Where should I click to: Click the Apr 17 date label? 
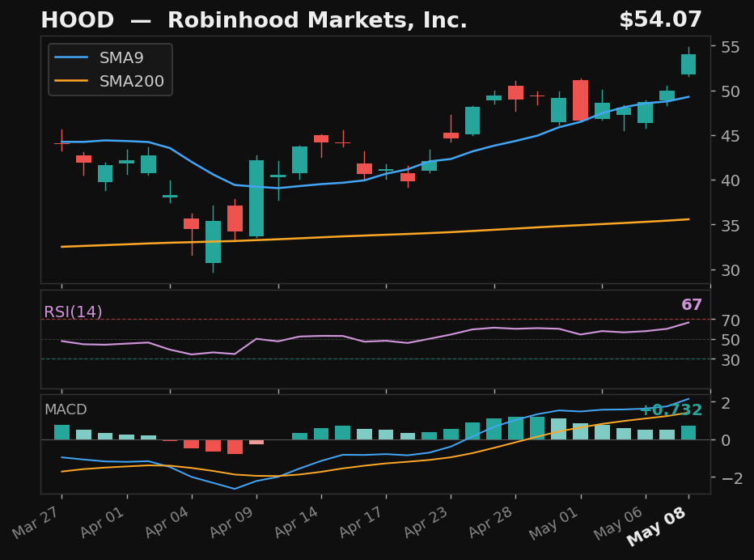click(362, 521)
